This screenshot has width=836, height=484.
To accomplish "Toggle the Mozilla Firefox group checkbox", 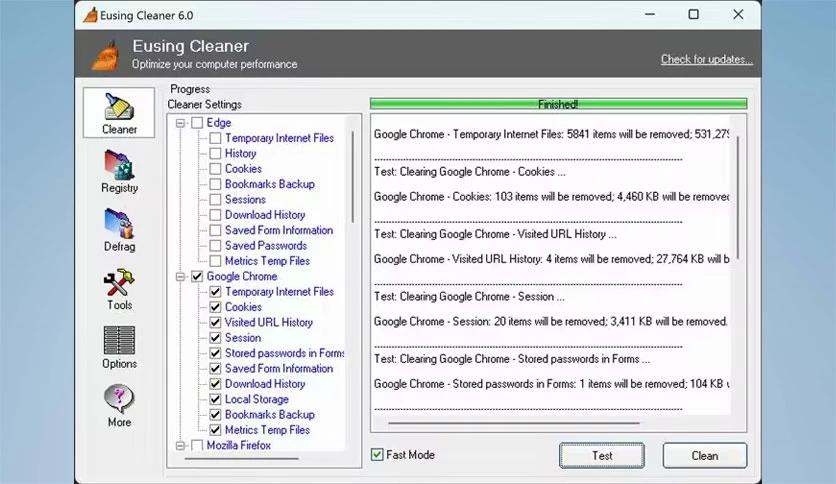I will [x=197, y=445].
